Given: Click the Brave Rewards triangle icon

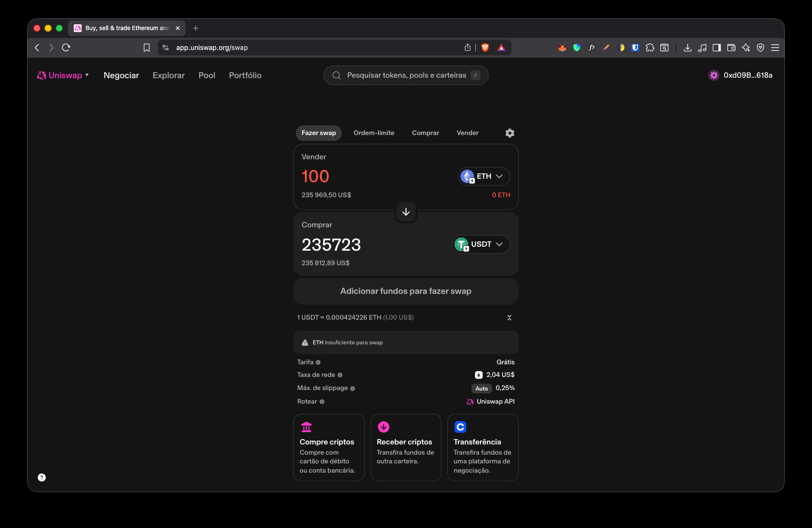Looking at the screenshot, I should (502, 48).
